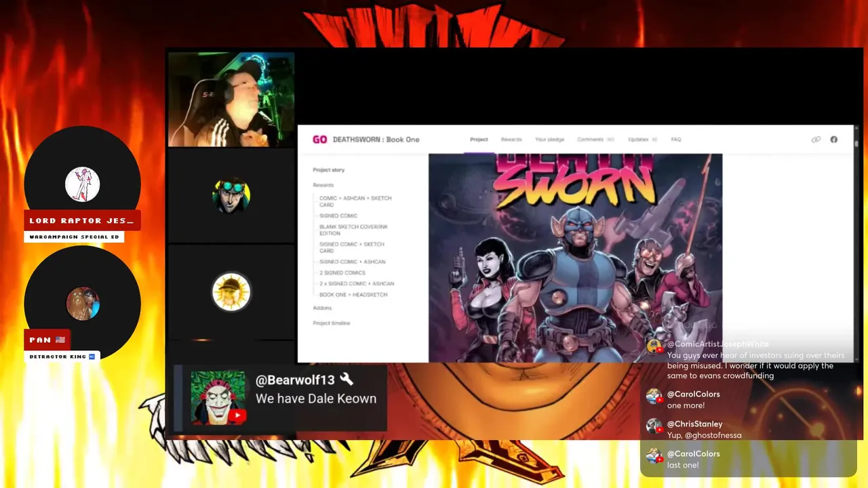This screenshot has height=488, width=868.
Task: Click the host webcam feed
Action: [231, 99]
